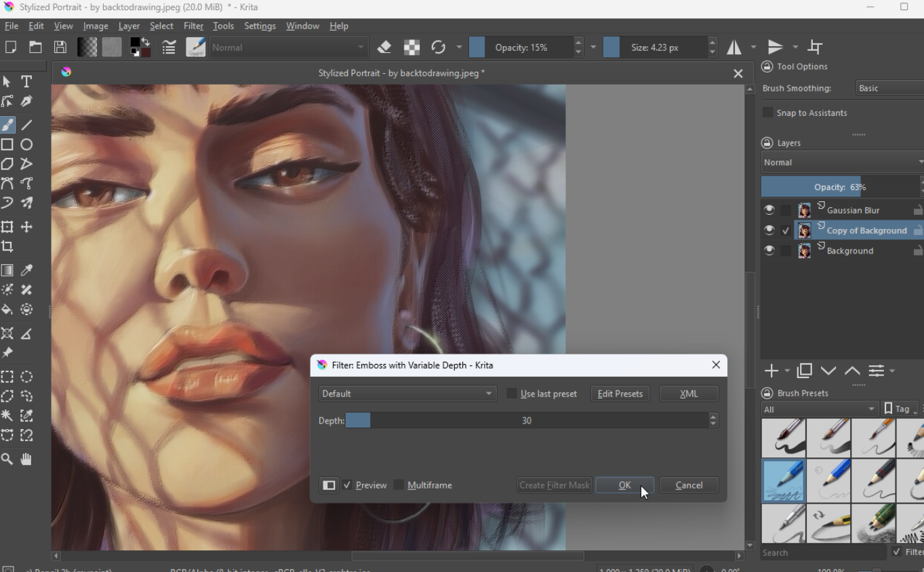
Task: Open the Filter menu
Action: pos(193,26)
